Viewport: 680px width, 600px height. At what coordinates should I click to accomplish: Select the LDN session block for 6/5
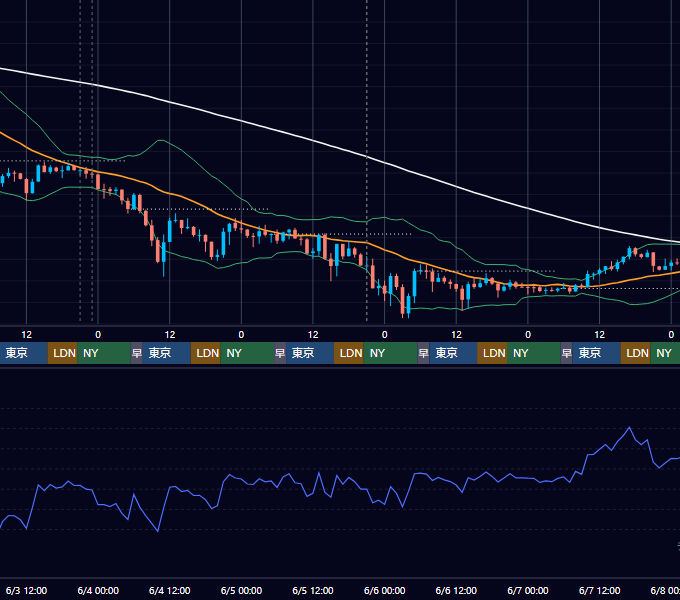[349, 353]
